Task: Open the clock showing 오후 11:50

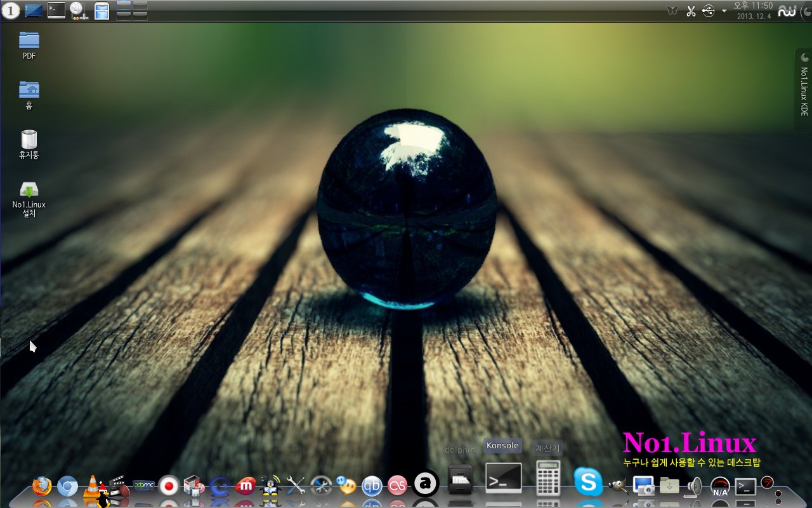Action: click(753, 10)
